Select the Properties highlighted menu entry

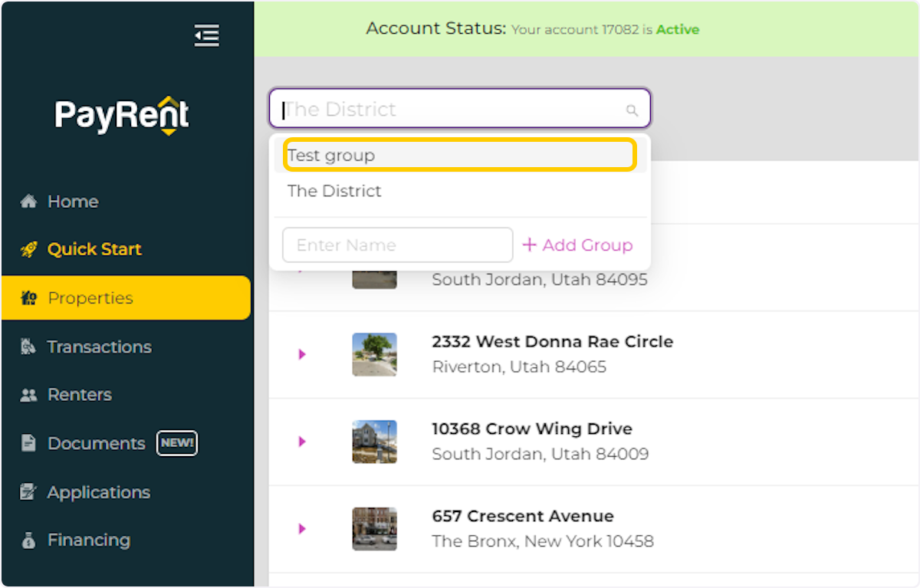[x=90, y=297]
